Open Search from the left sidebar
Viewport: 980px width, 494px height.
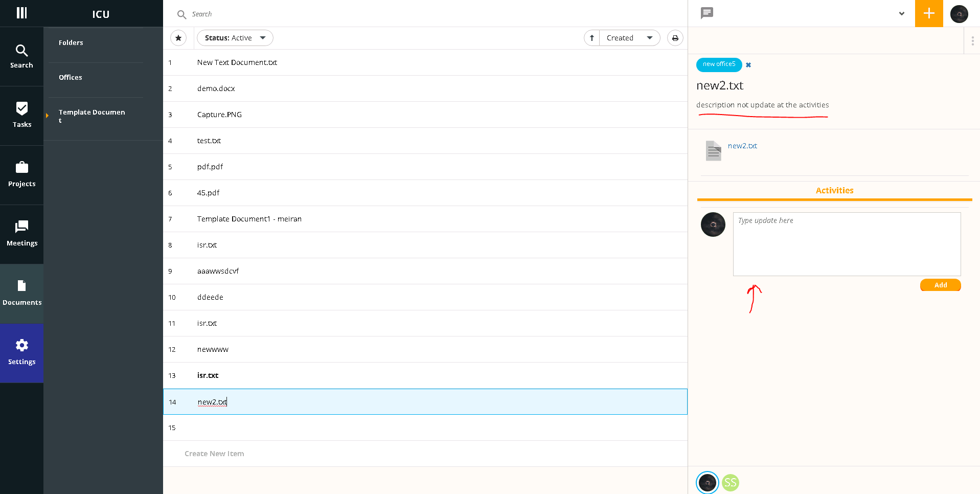click(21, 56)
